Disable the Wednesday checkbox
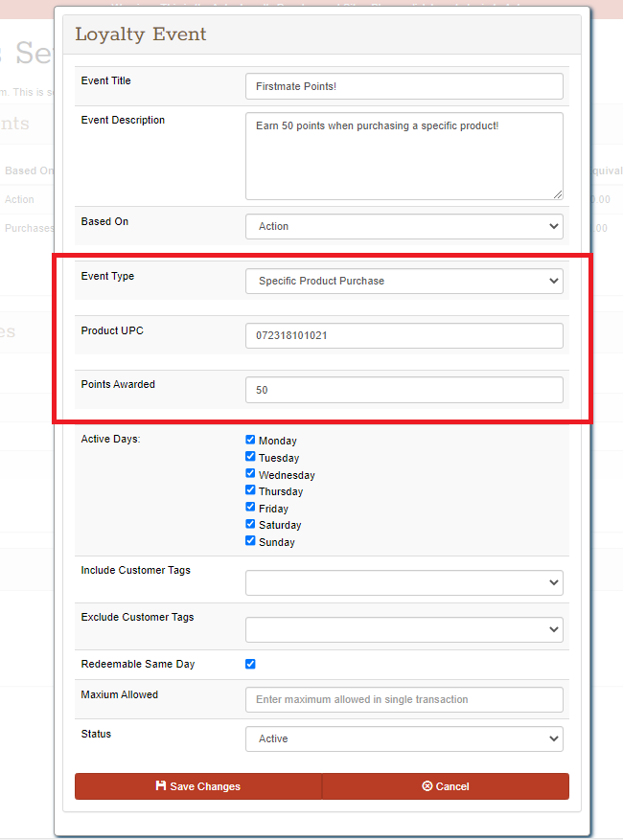The width and height of the screenshot is (623, 840). pyautogui.click(x=250, y=474)
